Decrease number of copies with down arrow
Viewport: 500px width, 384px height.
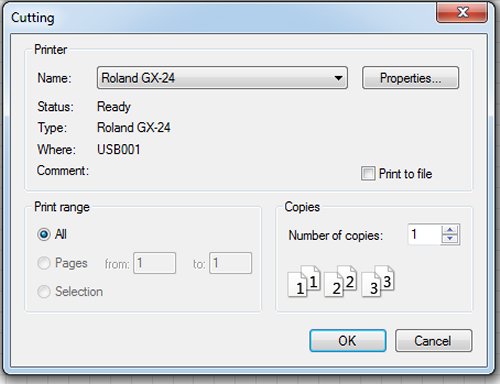tap(450, 239)
